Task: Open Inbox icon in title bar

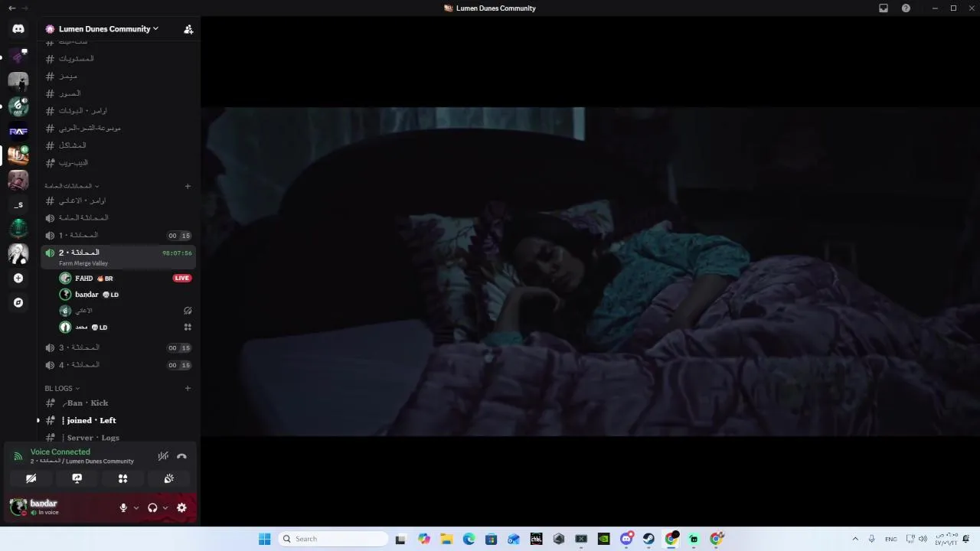Action: pos(884,8)
